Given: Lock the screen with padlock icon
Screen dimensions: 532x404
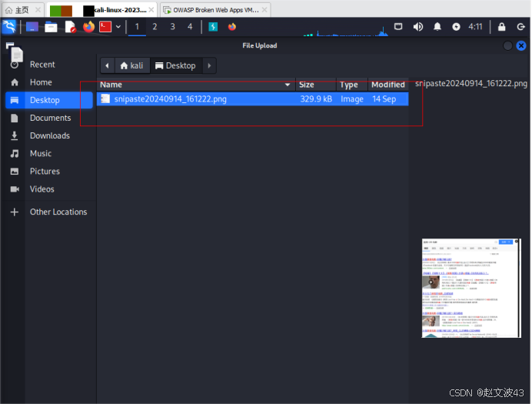Looking at the screenshot, I should (x=502, y=27).
